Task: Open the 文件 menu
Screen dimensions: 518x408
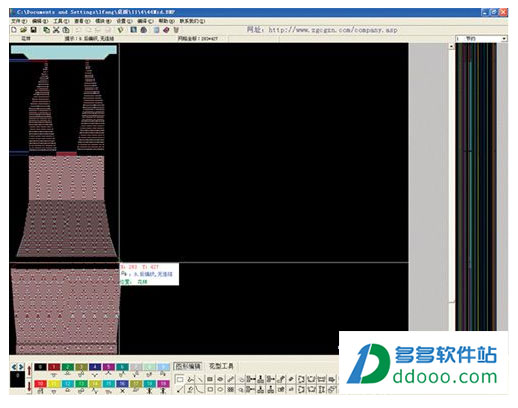Action: click(19, 21)
